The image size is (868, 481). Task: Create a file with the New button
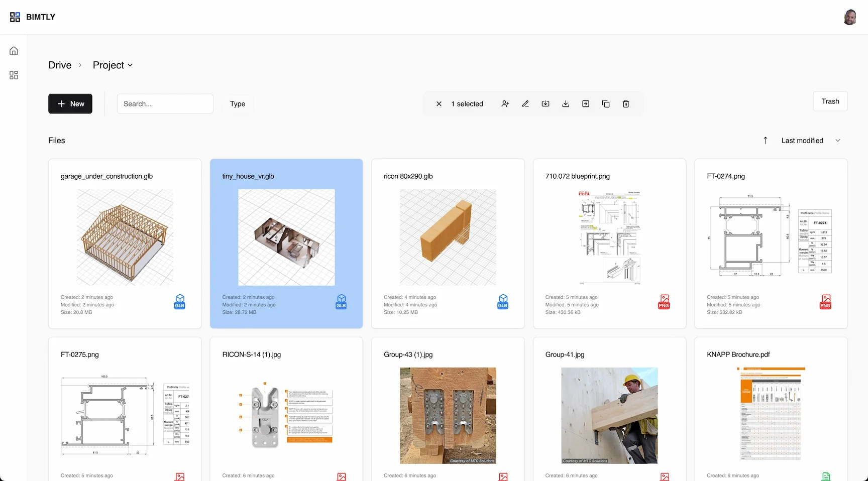click(x=70, y=103)
